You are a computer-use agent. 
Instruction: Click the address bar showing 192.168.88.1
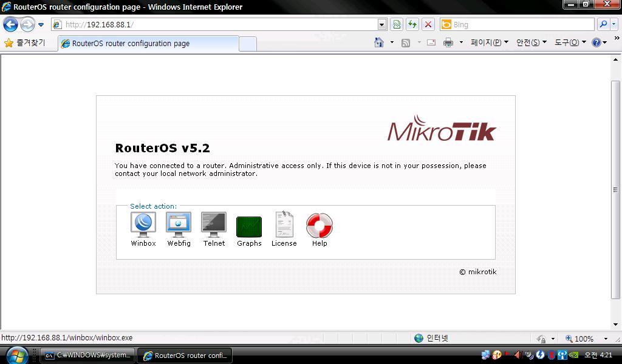point(214,24)
